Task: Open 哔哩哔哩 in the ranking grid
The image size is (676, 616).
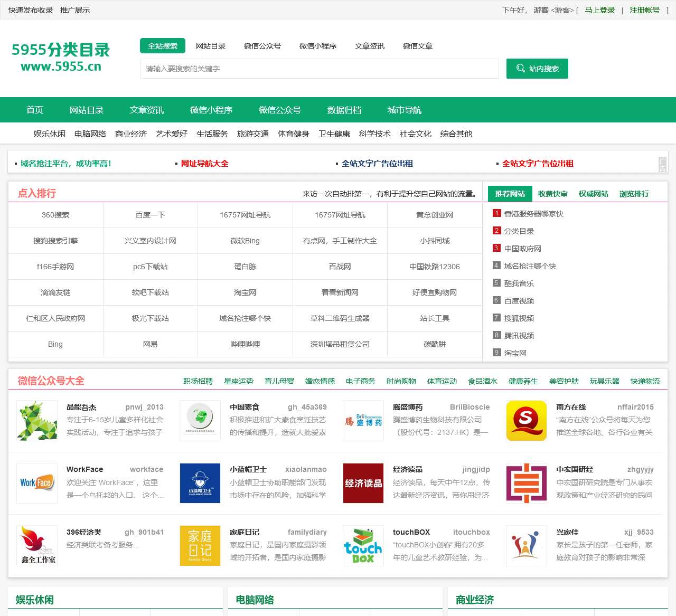Action: point(245,344)
